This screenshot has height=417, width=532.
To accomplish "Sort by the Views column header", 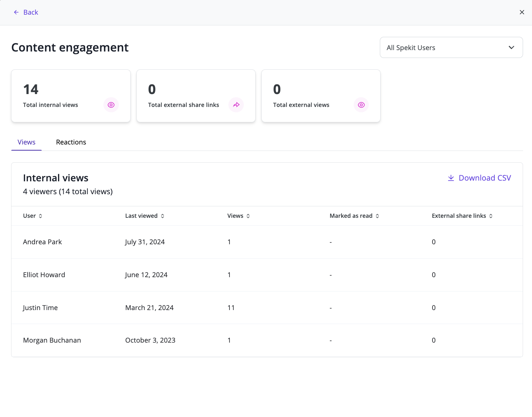I will (x=238, y=216).
